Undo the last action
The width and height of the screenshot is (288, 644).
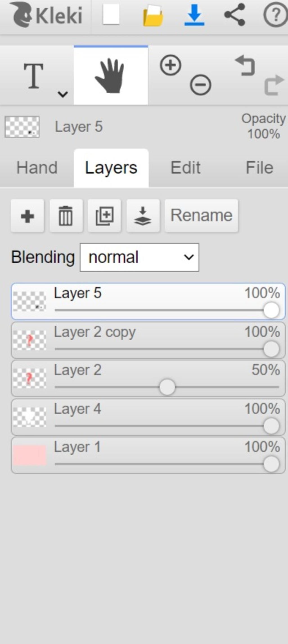click(245, 66)
